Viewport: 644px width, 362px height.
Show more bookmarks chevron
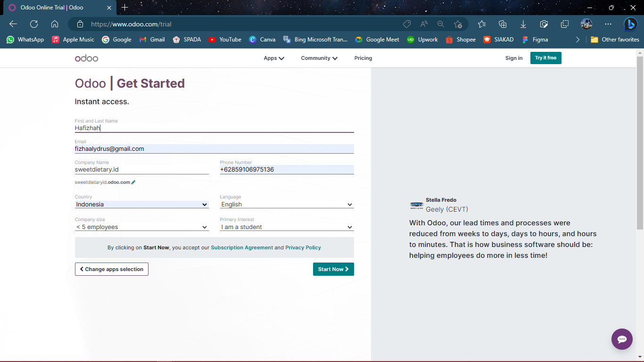click(x=578, y=40)
